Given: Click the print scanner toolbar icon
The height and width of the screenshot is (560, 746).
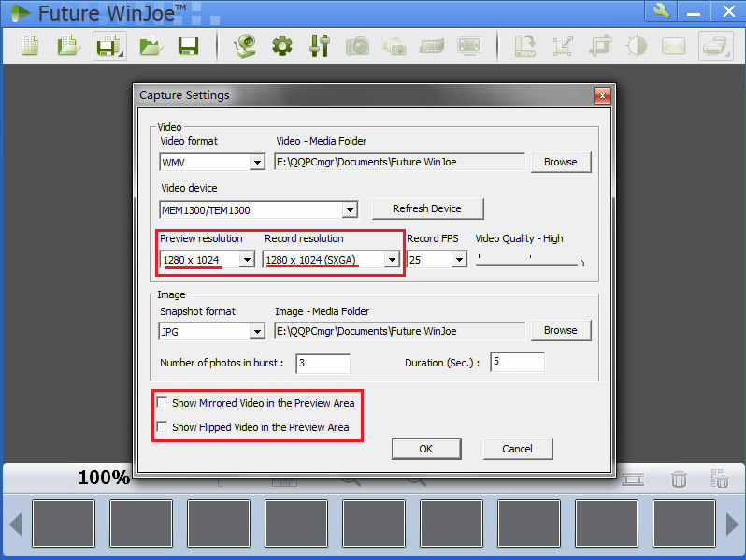Looking at the screenshot, I should 715,46.
